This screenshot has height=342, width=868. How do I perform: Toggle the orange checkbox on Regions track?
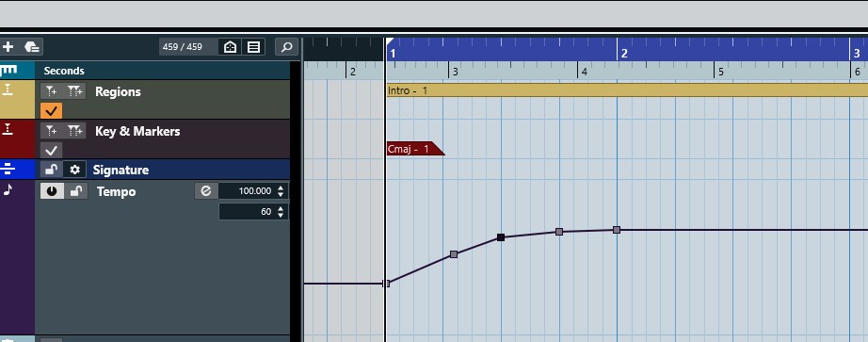point(52,111)
